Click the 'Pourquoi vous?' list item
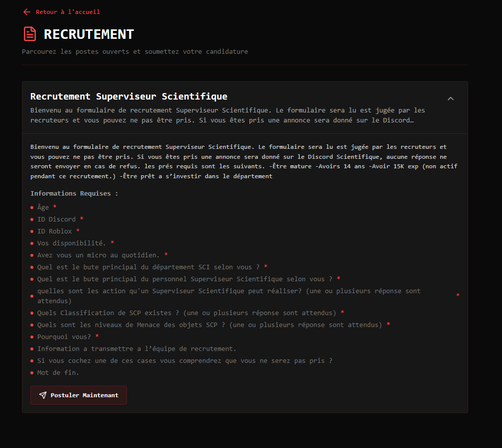Screen dimensions: 502x448 [x=64, y=336]
